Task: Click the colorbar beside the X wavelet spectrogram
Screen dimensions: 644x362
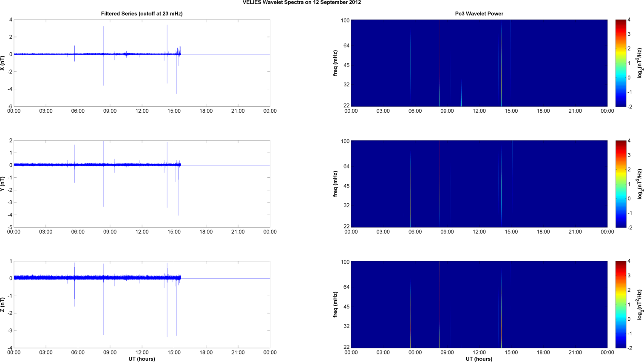Action: pos(621,63)
